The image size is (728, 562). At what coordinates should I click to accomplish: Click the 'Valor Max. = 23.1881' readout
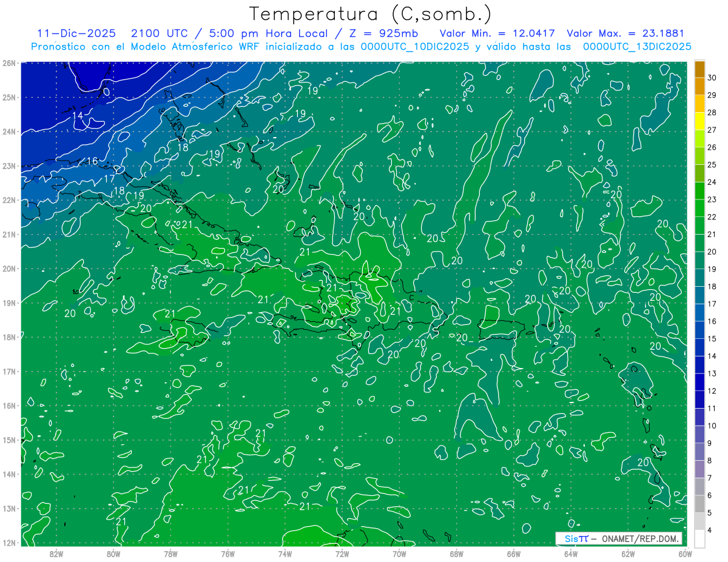pyautogui.click(x=625, y=33)
